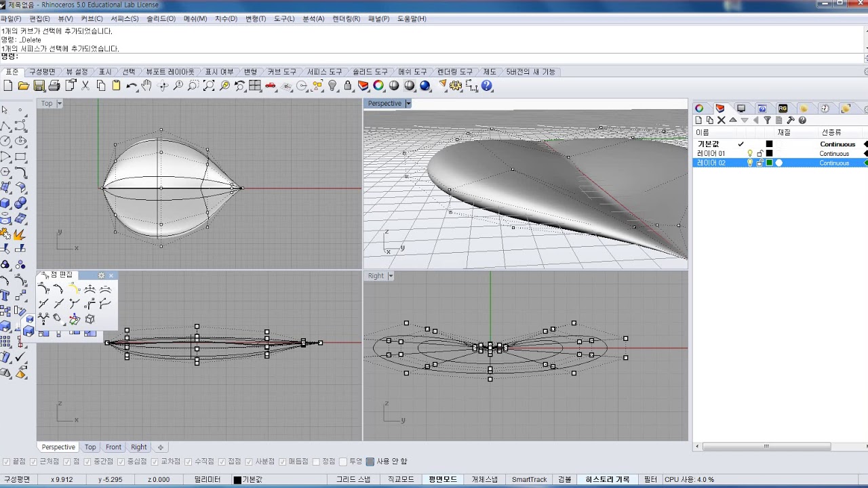868x488 pixels.
Task: Click the Help question mark toolbar icon
Action: pyautogui.click(x=486, y=86)
